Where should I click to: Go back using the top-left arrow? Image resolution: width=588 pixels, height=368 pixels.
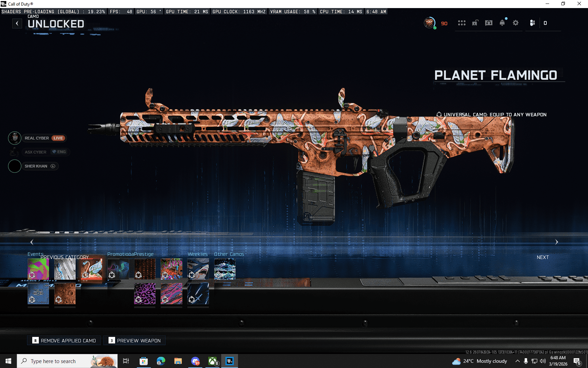coord(17,23)
